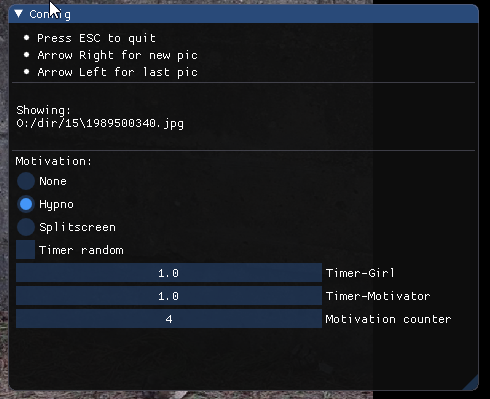Click the Timer random label text
Screen dimensions: 490x399
tap(81, 250)
